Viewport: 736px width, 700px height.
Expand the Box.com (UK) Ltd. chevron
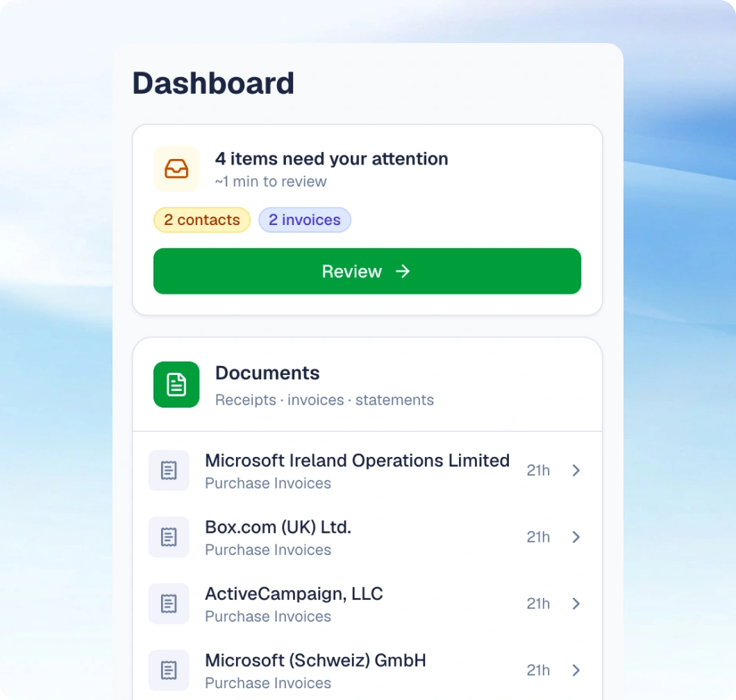tap(576, 537)
